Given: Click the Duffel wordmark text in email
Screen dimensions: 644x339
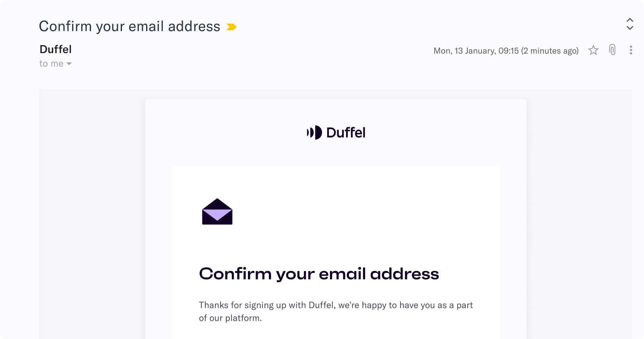Looking at the screenshot, I should pyautogui.click(x=346, y=132).
